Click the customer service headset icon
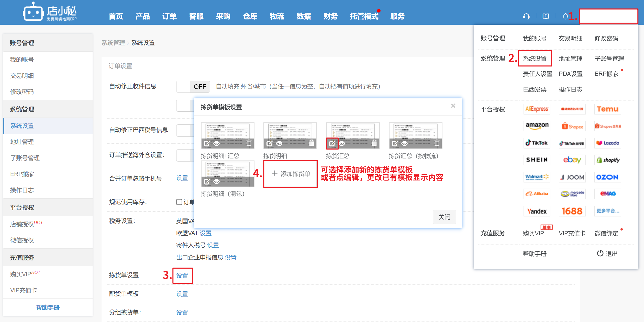Viewport: 644px width, 322px height. coord(526,16)
